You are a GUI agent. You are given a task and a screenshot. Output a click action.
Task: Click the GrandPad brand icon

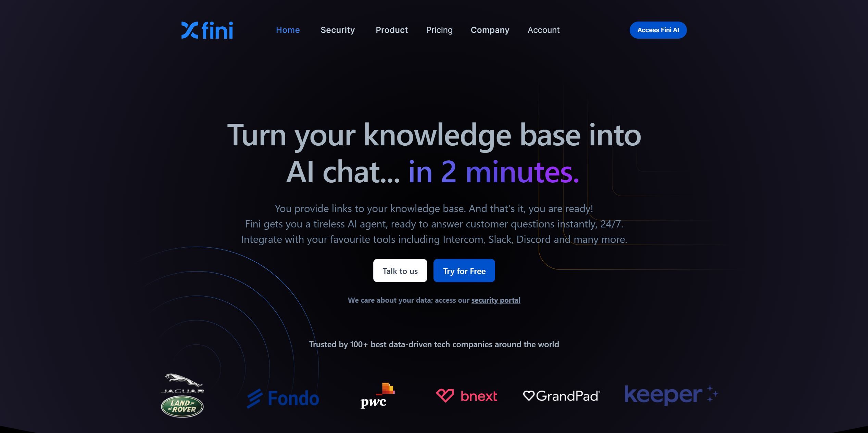[x=561, y=395]
